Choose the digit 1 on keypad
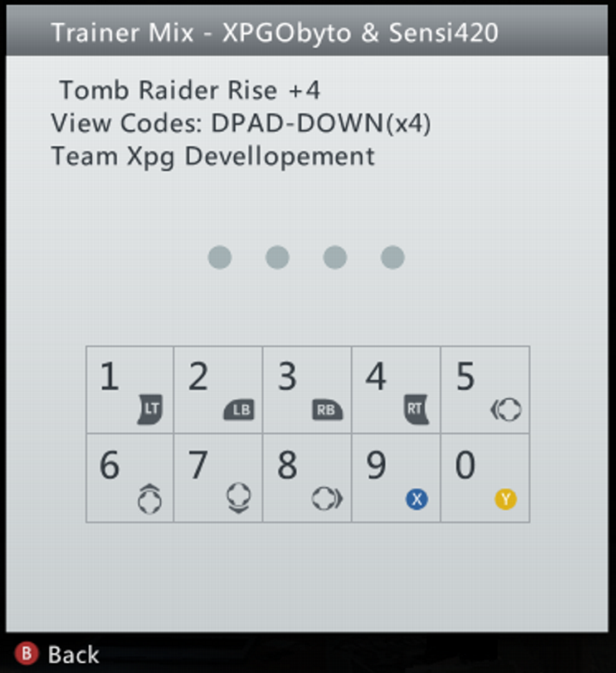Viewport: 616px width, 673px height. click(x=109, y=376)
